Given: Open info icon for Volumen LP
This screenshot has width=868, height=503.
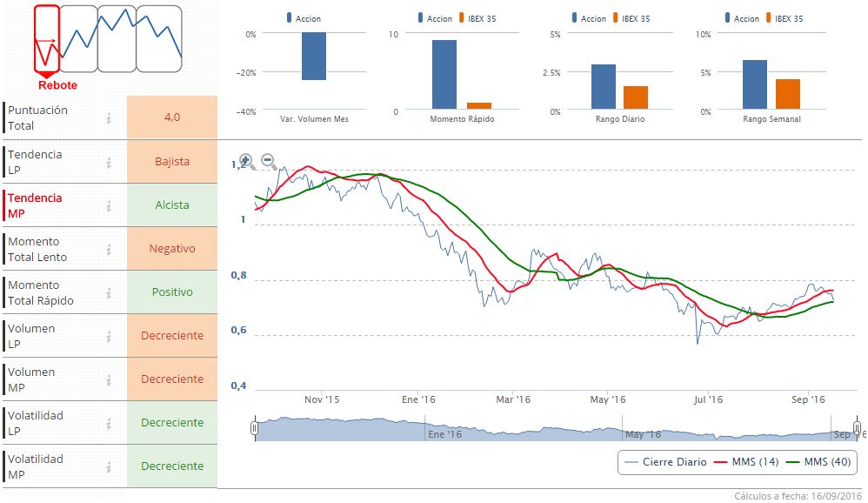Looking at the screenshot, I should click(109, 336).
